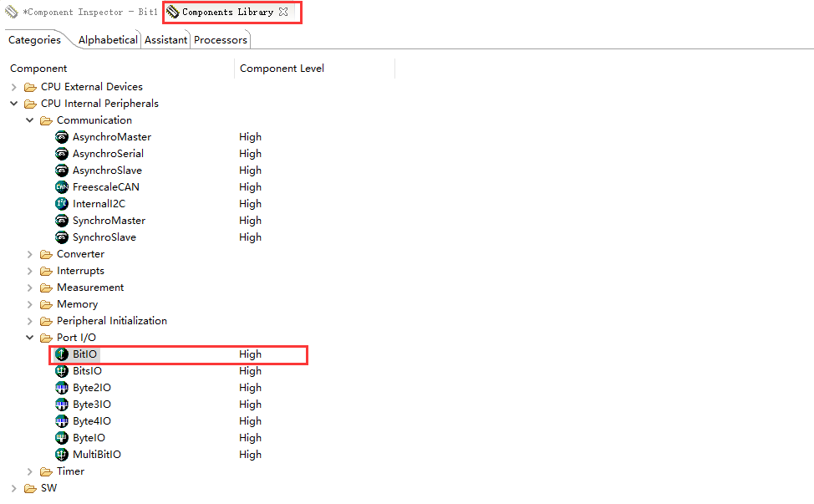Image resolution: width=814 pixels, height=504 pixels.
Task: Expand the SW node
Action: point(14,488)
